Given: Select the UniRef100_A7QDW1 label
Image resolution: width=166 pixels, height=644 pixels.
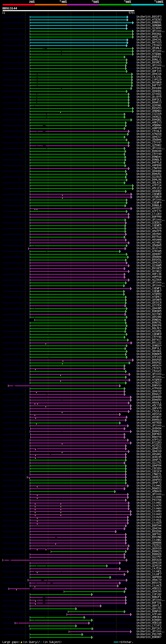Looking at the screenshot, I should click(x=149, y=54).
